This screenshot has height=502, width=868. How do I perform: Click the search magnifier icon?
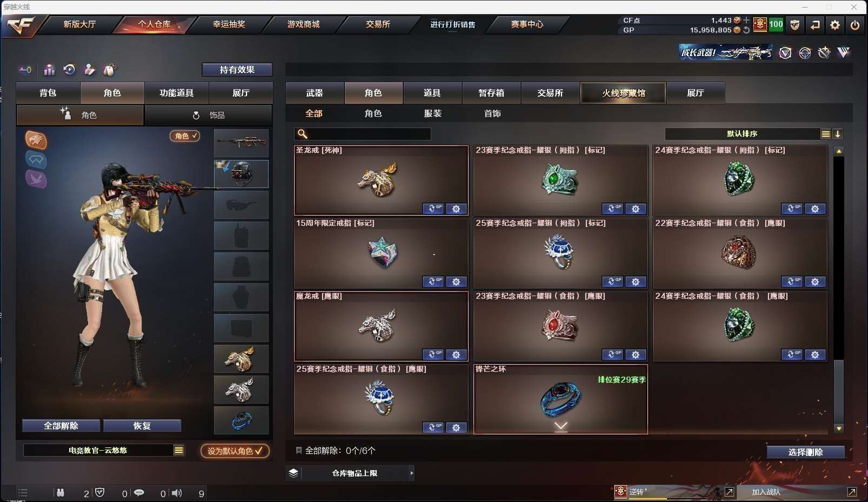(303, 134)
